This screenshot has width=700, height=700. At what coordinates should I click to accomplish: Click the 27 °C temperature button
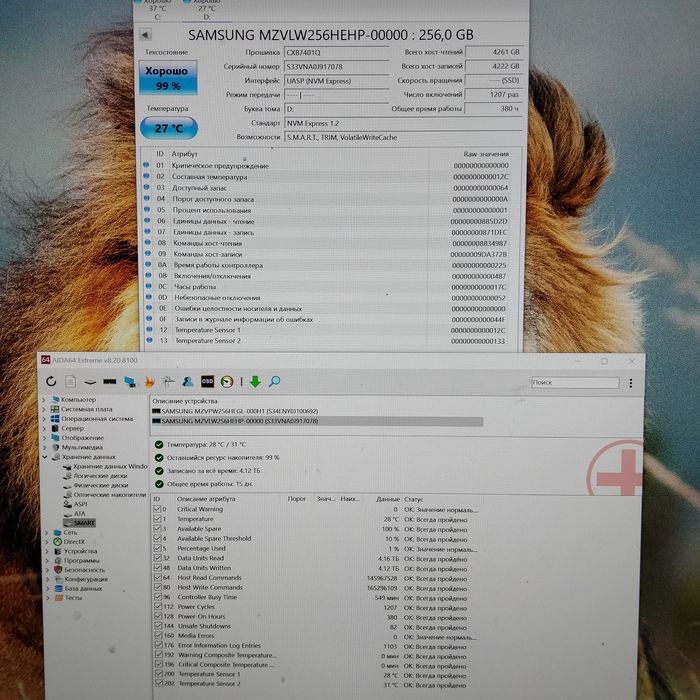tap(169, 128)
